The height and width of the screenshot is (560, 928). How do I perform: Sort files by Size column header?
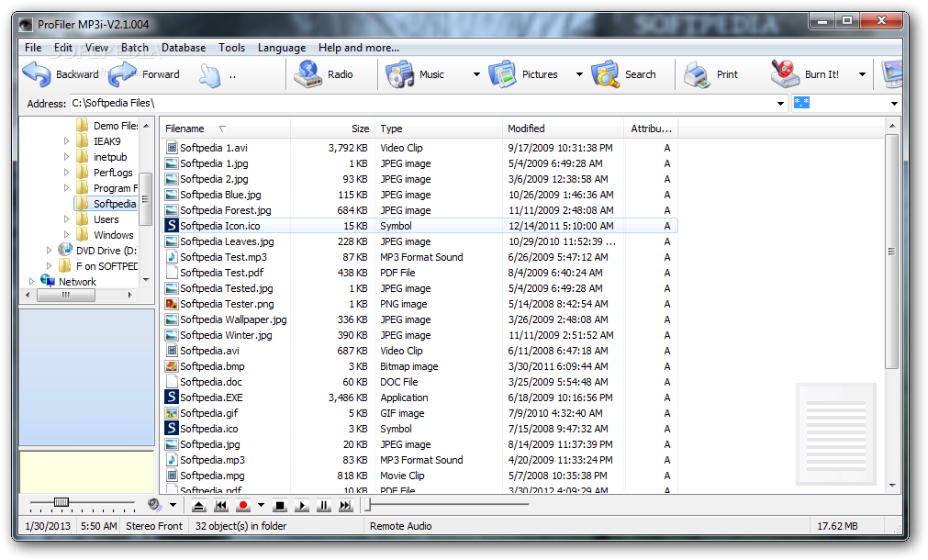(332, 129)
